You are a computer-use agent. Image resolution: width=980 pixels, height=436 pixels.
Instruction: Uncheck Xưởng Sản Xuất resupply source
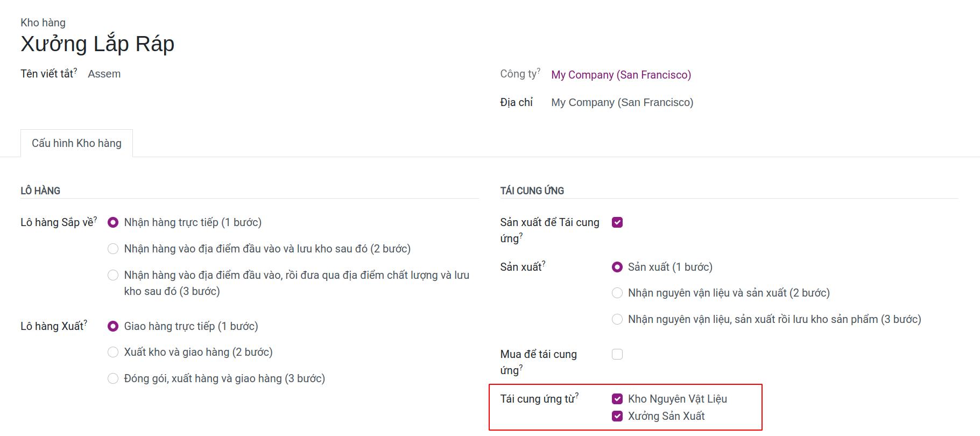(617, 416)
